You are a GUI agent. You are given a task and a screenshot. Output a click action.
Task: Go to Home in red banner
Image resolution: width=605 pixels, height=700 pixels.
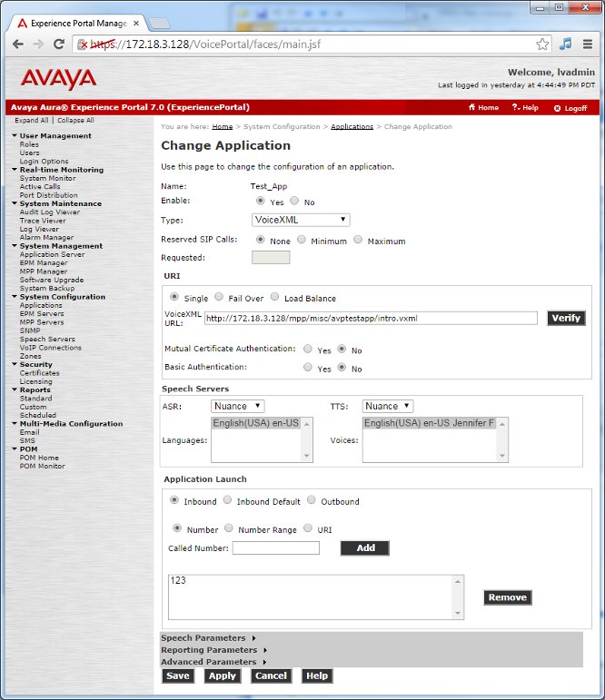(x=483, y=108)
